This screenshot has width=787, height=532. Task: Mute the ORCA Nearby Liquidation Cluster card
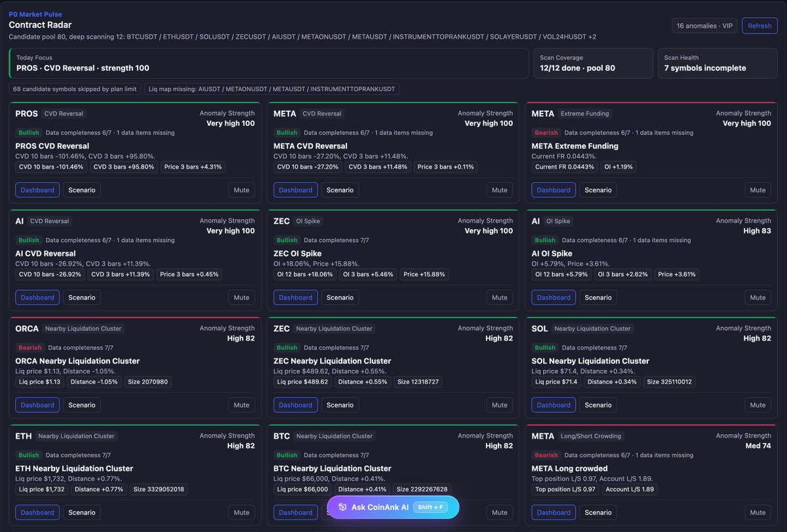pos(241,405)
